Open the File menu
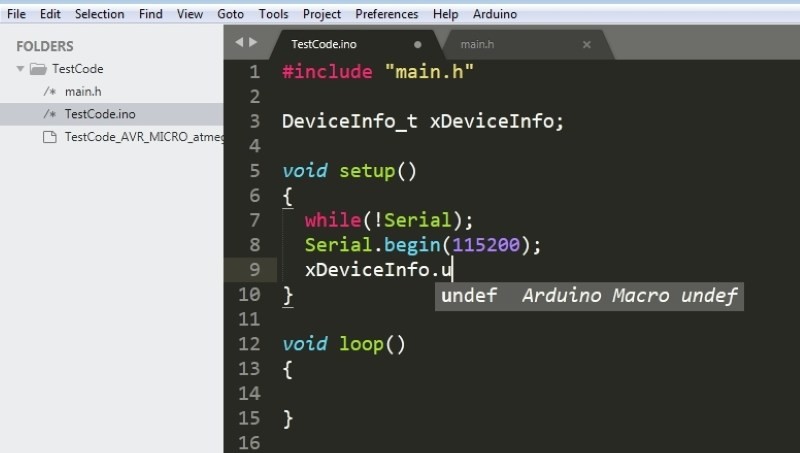Viewport: 800px width, 453px height. [16, 14]
